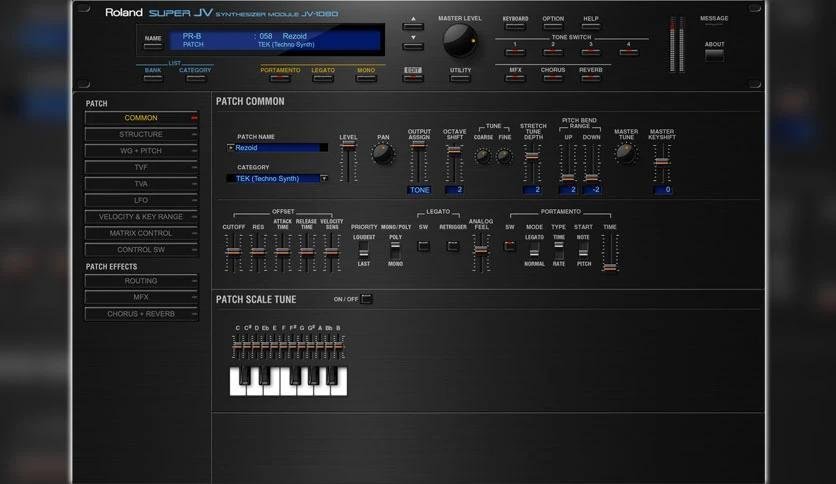Viewport: 836px width, 484px height.
Task: Open the WG + Pitch section
Action: (141, 151)
